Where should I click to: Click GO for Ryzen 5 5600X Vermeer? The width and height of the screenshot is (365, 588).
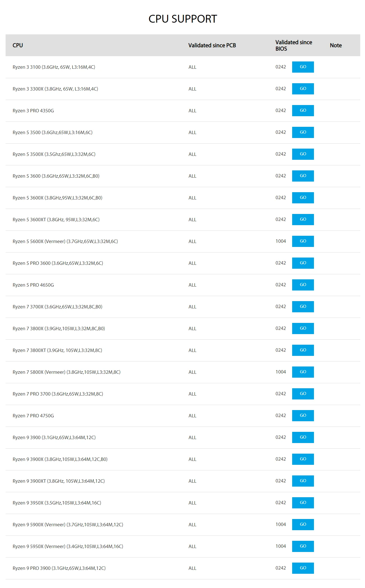tap(303, 241)
